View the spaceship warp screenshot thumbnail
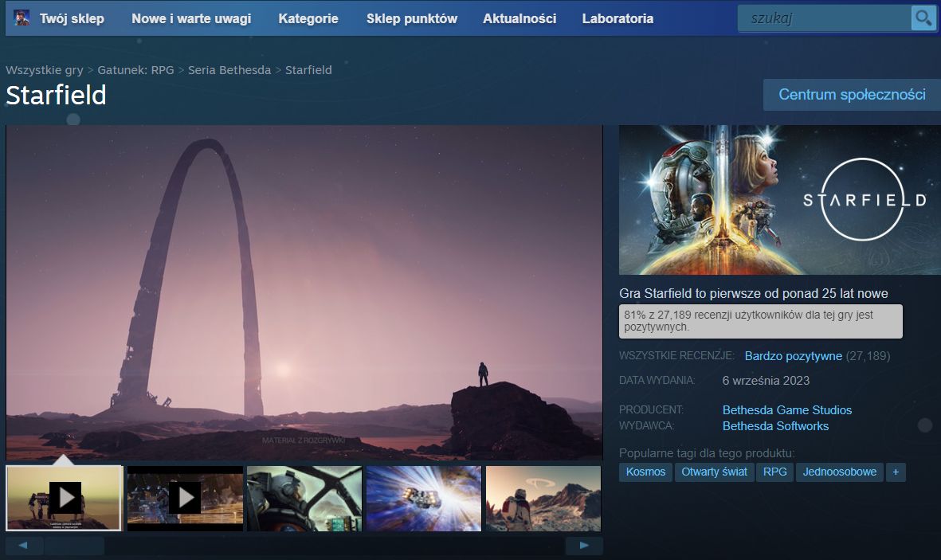Screen dimensions: 941x560 (x=424, y=498)
